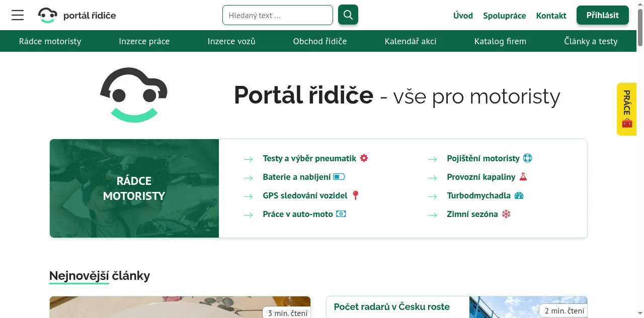This screenshot has height=318, width=644.
Task: Open the hamburger menu icon
Action: click(18, 15)
